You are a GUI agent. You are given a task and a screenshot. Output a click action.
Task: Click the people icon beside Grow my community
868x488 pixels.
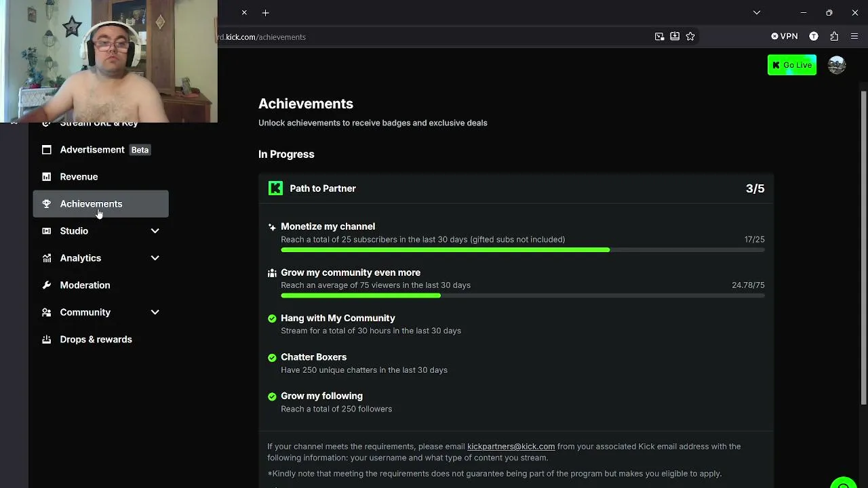click(x=272, y=273)
